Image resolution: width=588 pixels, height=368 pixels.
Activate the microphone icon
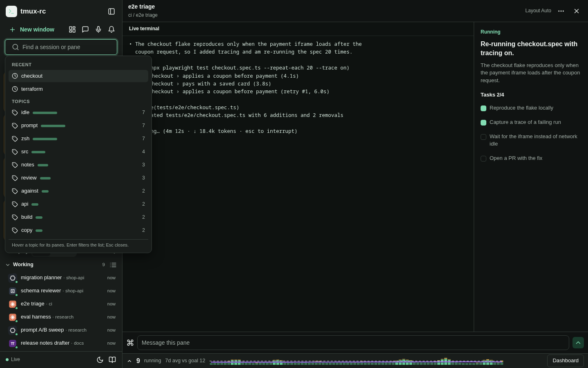click(x=98, y=29)
